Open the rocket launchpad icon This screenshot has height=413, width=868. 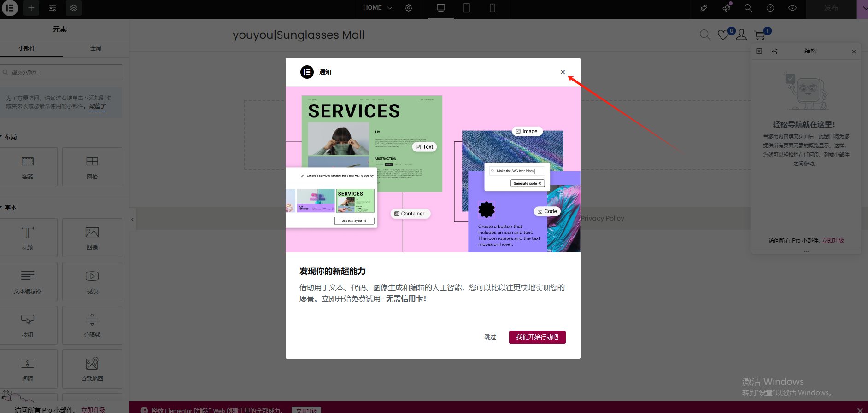tap(704, 8)
